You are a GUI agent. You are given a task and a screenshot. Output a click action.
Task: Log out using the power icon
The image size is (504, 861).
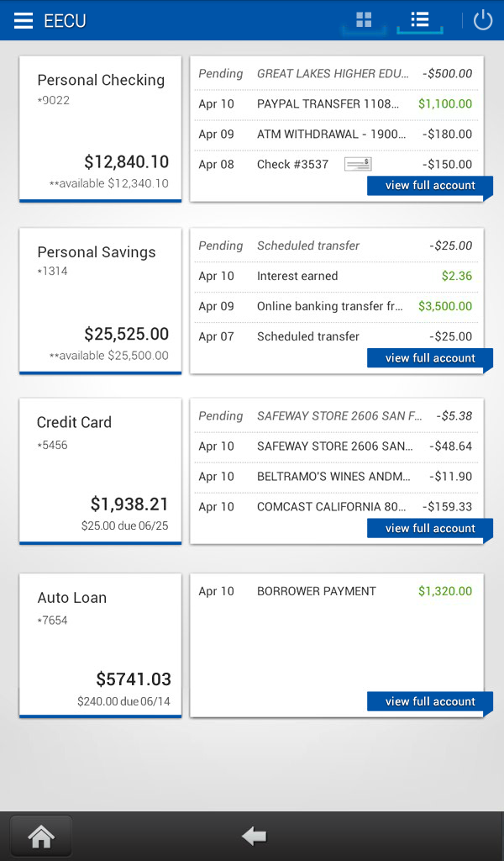[483, 19]
